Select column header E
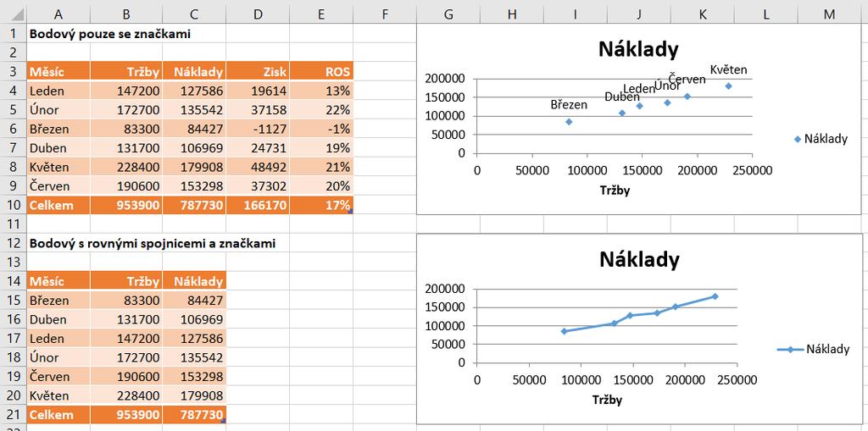868x431 pixels. [321, 14]
